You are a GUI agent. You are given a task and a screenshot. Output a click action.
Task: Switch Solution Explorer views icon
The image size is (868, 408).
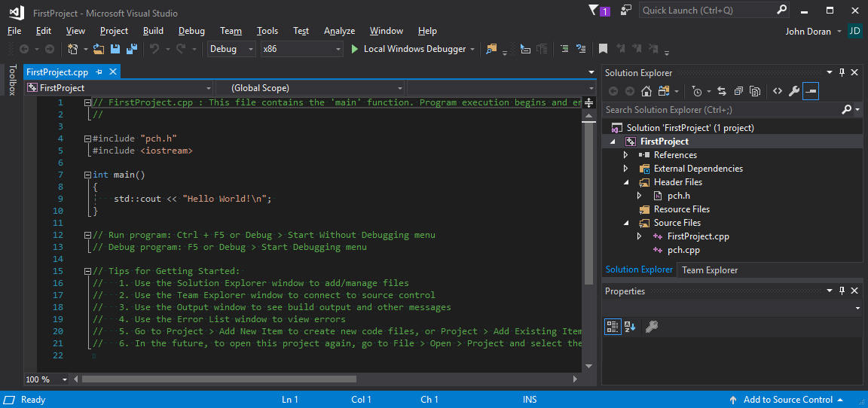tap(662, 91)
